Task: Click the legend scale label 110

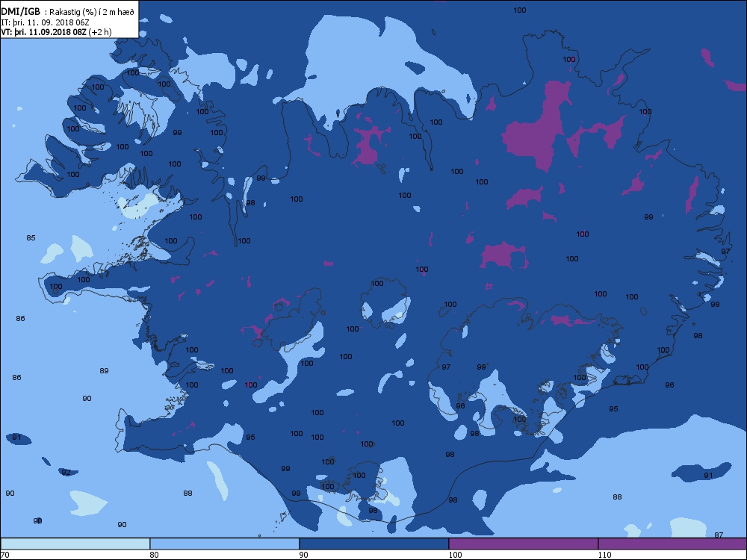Action: tap(604, 555)
